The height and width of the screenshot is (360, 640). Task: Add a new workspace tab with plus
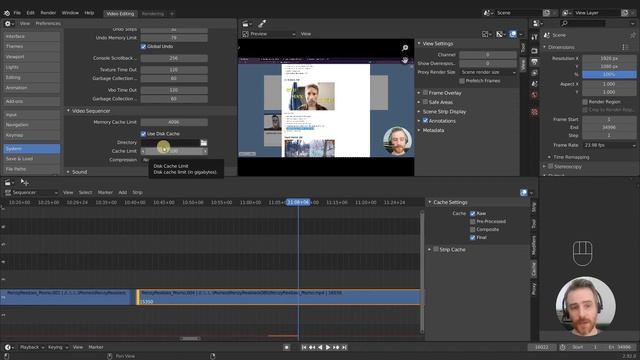coord(172,13)
